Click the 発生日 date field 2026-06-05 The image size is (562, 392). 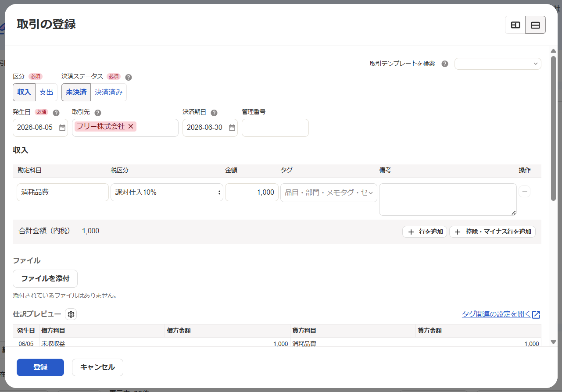pos(40,128)
